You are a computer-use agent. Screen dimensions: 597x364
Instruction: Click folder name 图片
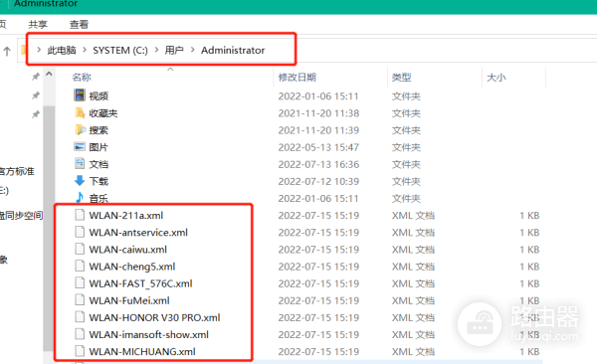[x=99, y=147]
